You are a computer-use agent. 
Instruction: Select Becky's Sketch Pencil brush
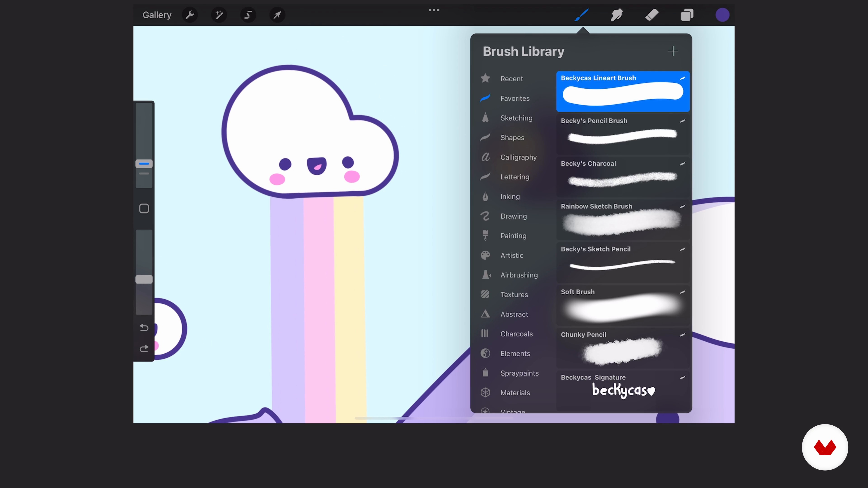[x=623, y=263]
